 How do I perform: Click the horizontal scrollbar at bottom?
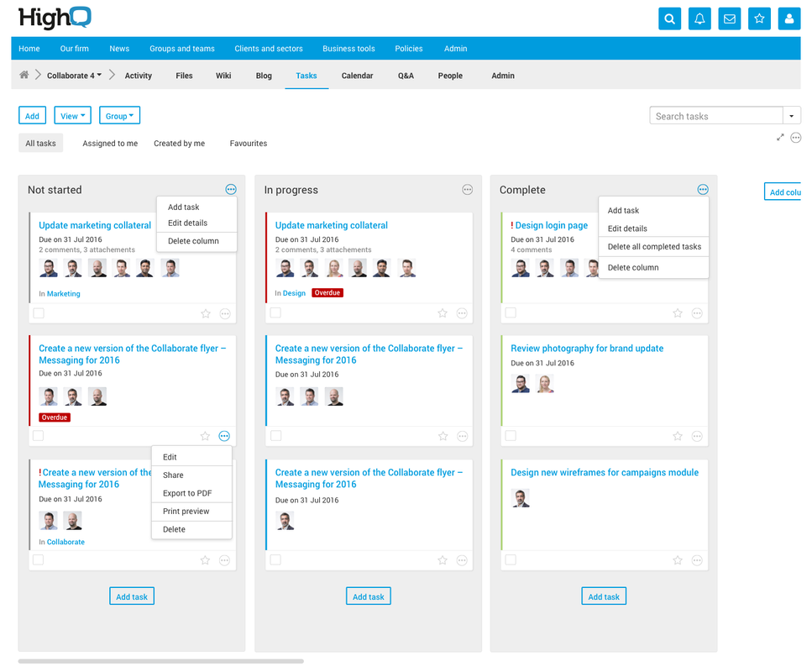point(161,661)
